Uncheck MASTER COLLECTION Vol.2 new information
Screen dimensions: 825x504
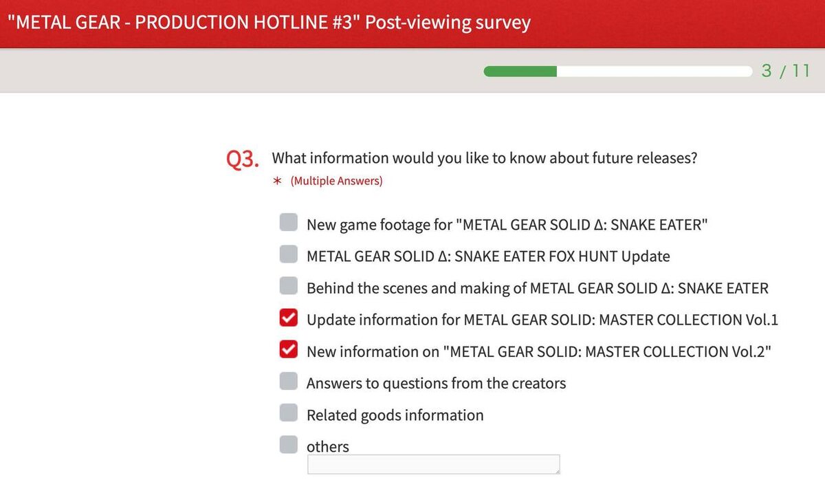pos(289,349)
